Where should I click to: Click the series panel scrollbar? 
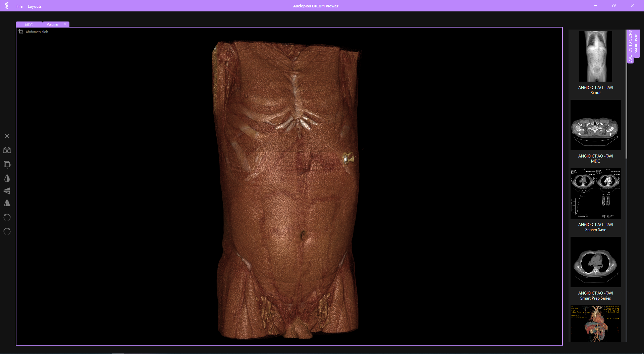point(626,94)
